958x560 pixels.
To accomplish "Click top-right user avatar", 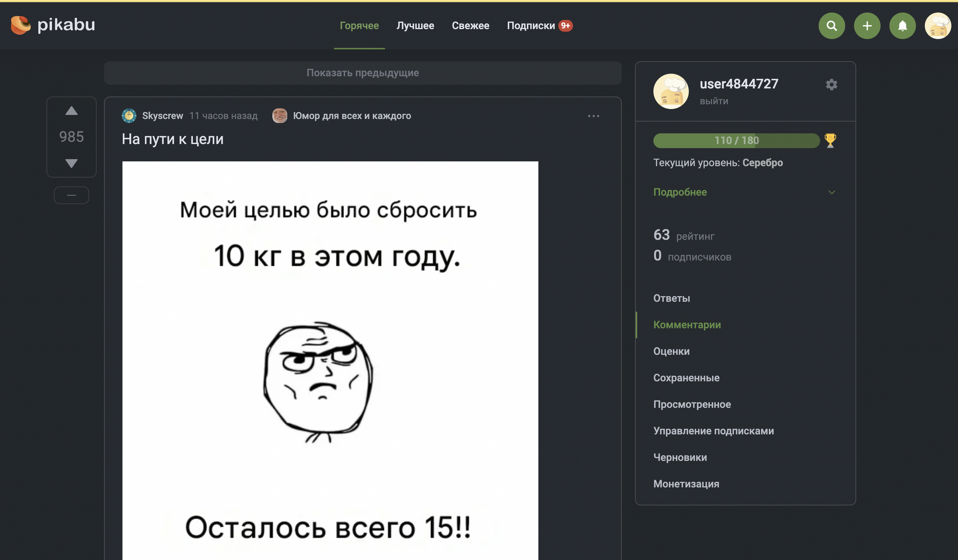I will 937,26.
